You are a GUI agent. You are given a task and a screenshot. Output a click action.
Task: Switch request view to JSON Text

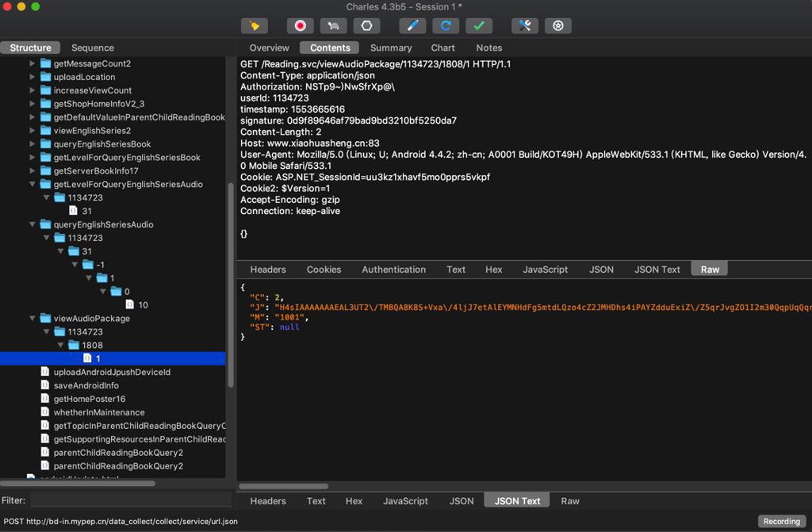[657, 270]
